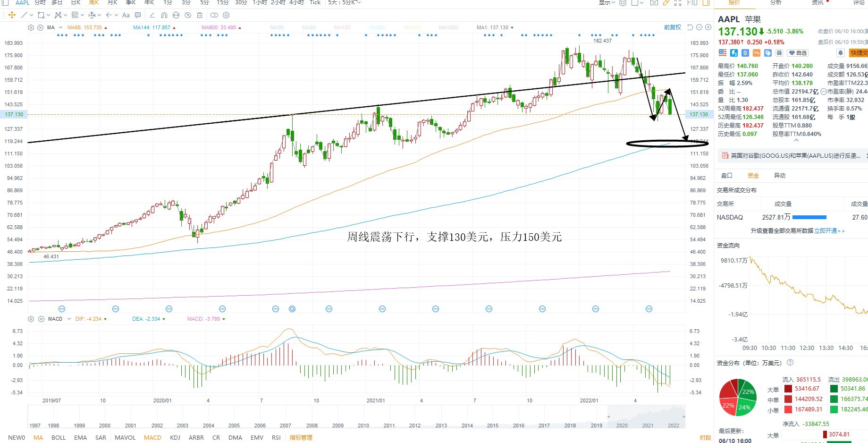Expand the arrow tool options dropdown
The width and height of the screenshot is (868, 443).
tap(117, 15)
